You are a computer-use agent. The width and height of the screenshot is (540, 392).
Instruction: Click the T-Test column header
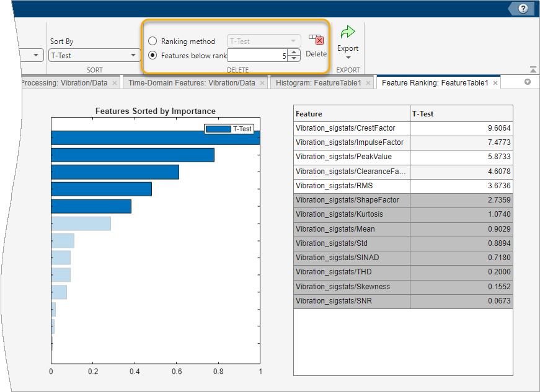click(461, 114)
